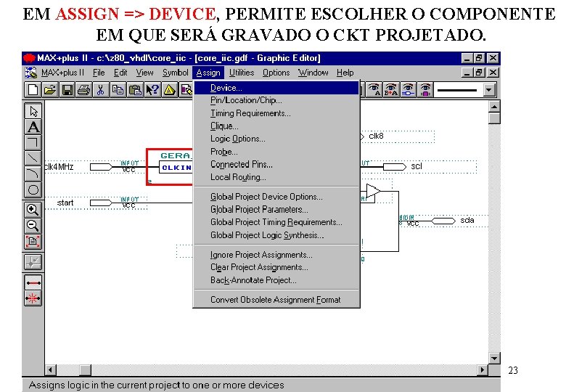Open the Window menu

[313, 73]
